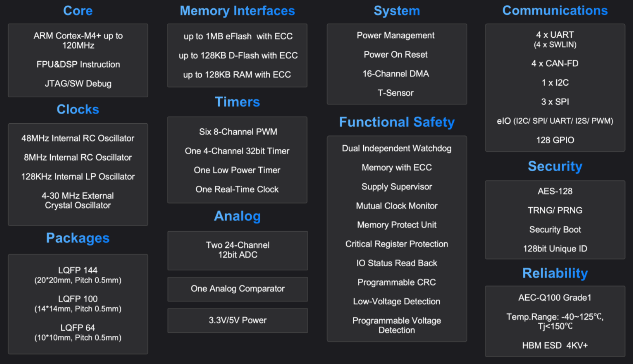Click the AEC-Q100 Grade1 text
The image size is (633, 364).
click(555, 298)
